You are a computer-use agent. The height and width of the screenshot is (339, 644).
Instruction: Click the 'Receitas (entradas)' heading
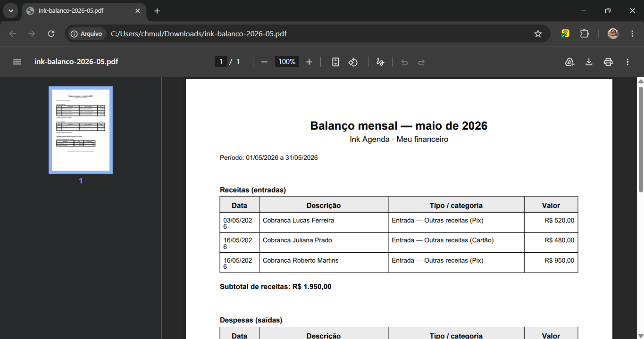253,190
